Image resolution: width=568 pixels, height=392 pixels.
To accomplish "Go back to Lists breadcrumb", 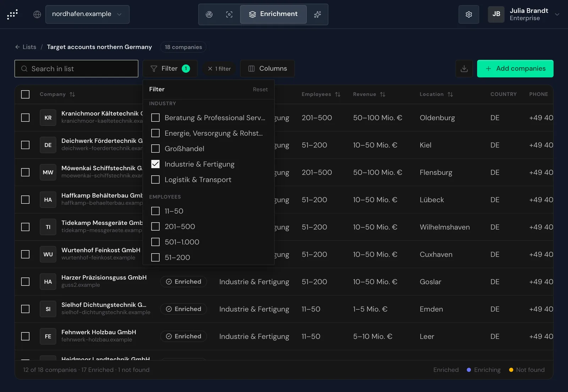I will pyautogui.click(x=26, y=47).
